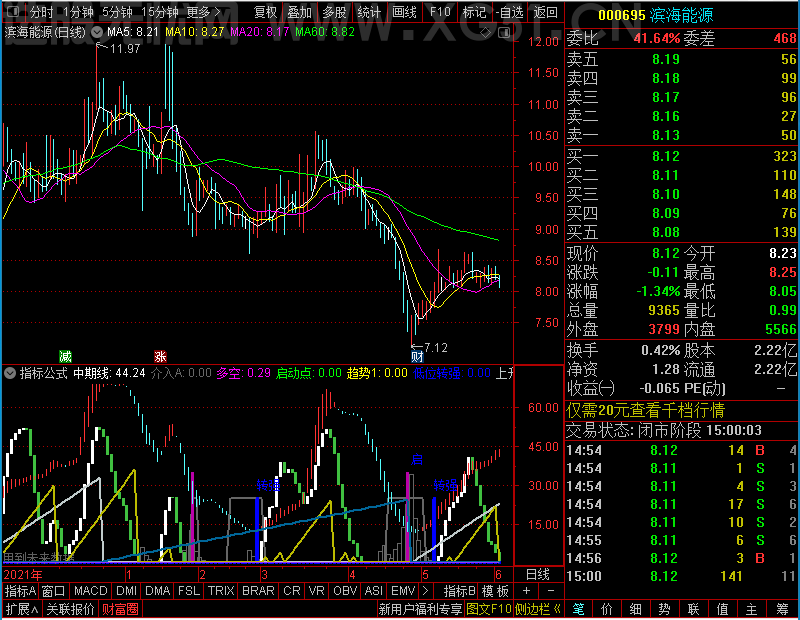Select the 指标B indicator group

[459, 591]
